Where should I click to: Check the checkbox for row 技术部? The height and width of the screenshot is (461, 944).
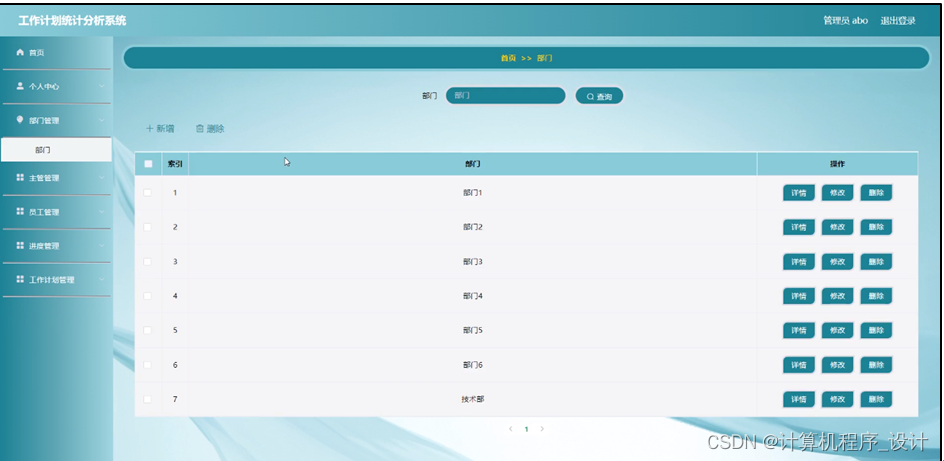click(148, 399)
